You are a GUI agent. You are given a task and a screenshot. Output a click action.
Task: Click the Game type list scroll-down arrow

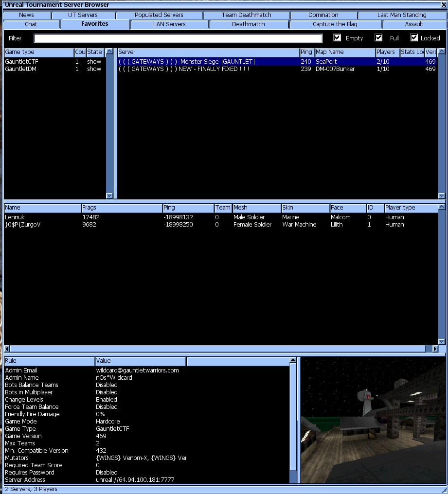[109, 195]
